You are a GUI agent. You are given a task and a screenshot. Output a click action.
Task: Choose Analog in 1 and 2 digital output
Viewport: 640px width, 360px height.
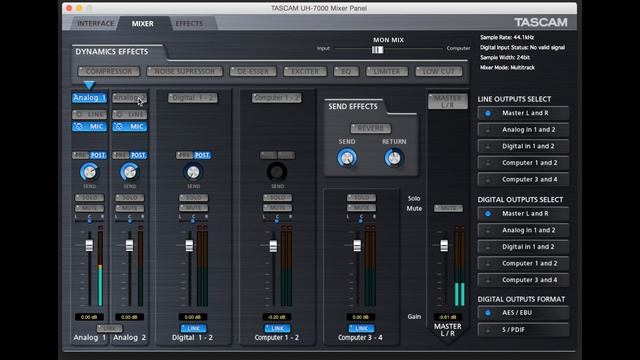(x=523, y=230)
